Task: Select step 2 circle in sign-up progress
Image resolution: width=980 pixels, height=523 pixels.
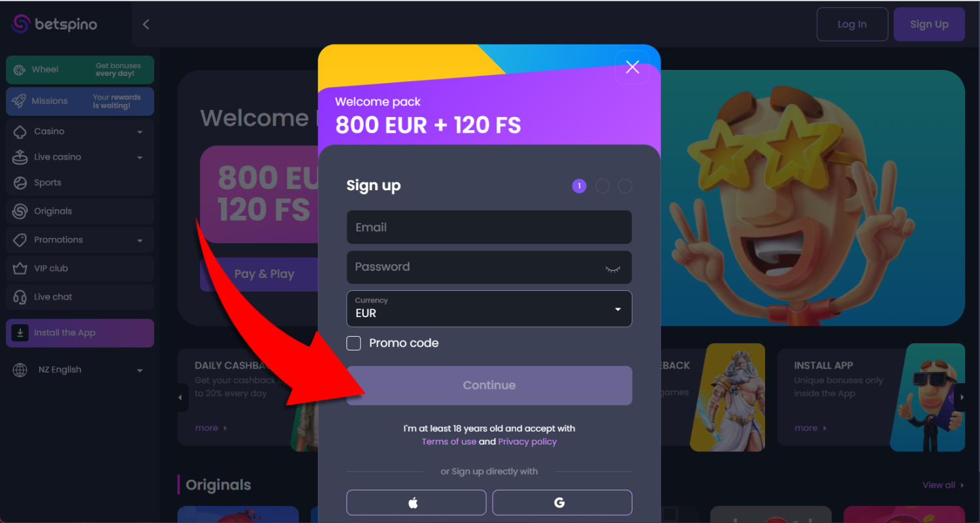Action: click(602, 186)
